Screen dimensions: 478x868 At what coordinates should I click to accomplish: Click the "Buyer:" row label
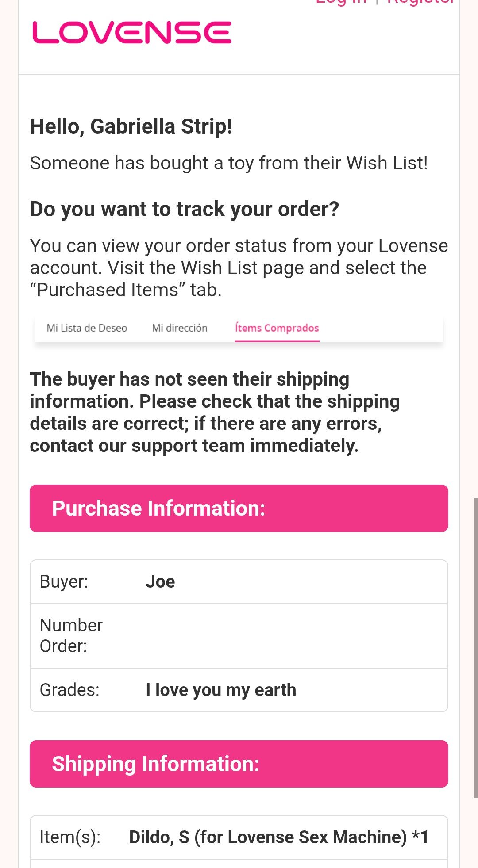point(64,581)
